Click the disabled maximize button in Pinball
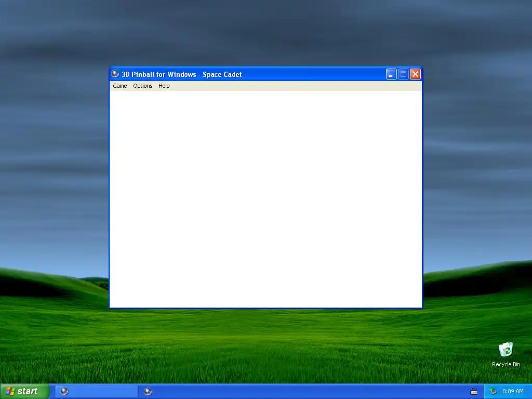Viewport: 532px width, 399px height. coord(403,74)
